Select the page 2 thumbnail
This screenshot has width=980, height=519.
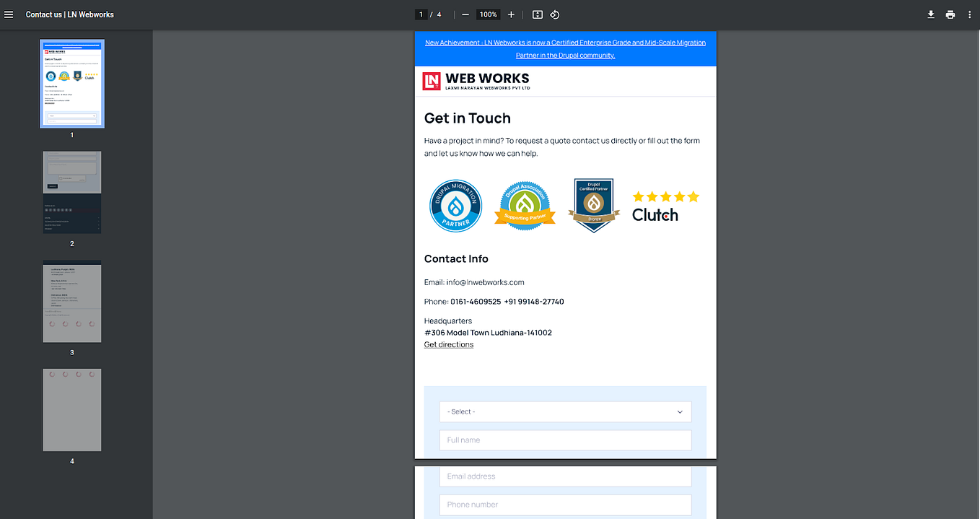click(71, 193)
